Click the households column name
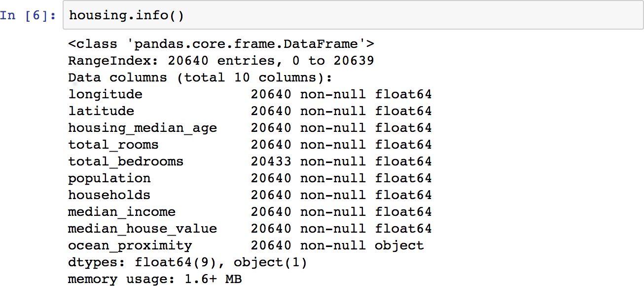This screenshot has width=644, height=286. (x=109, y=195)
